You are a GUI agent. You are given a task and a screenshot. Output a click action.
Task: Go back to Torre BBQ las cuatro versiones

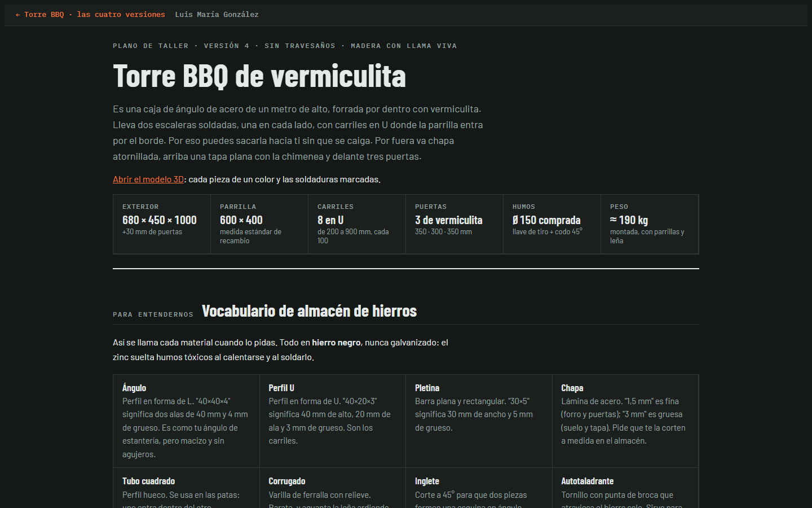pyautogui.click(x=90, y=15)
